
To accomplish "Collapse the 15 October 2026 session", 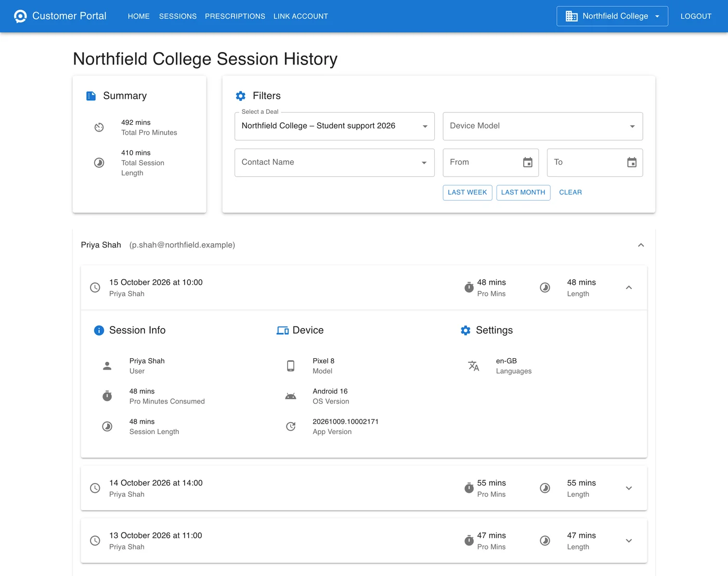I will pyautogui.click(x=629, y=287).
